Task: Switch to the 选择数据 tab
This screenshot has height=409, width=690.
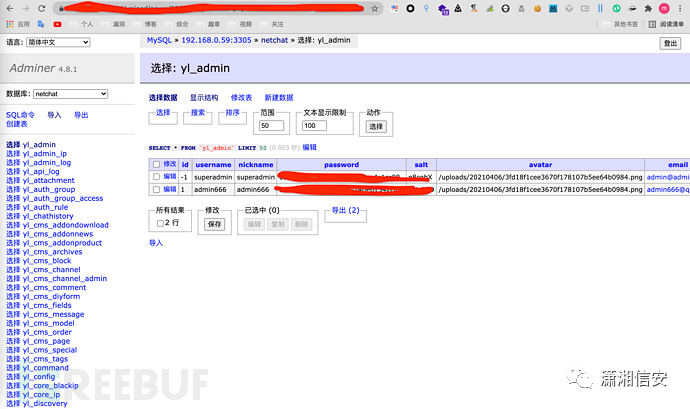Action: pos(163,98)
